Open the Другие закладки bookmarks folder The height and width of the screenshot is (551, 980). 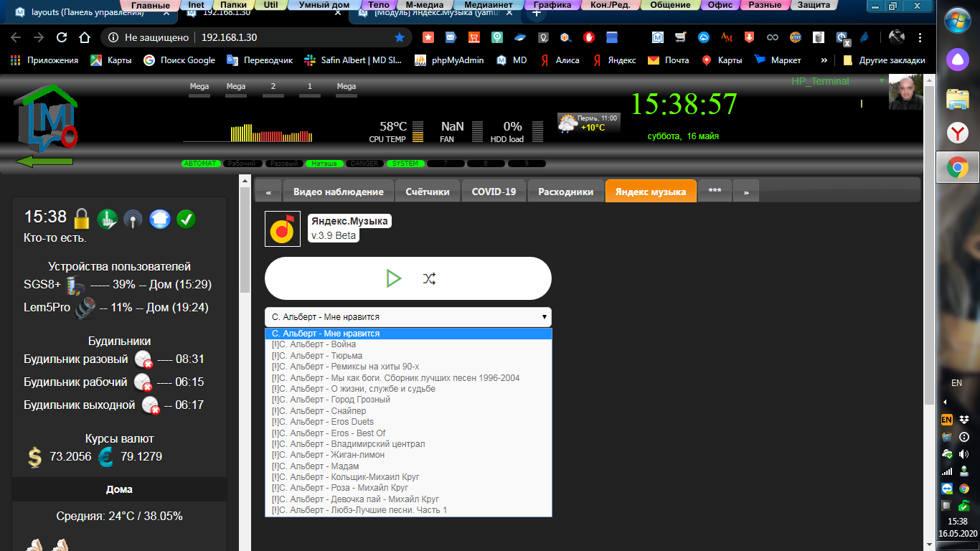click(884, 60)
